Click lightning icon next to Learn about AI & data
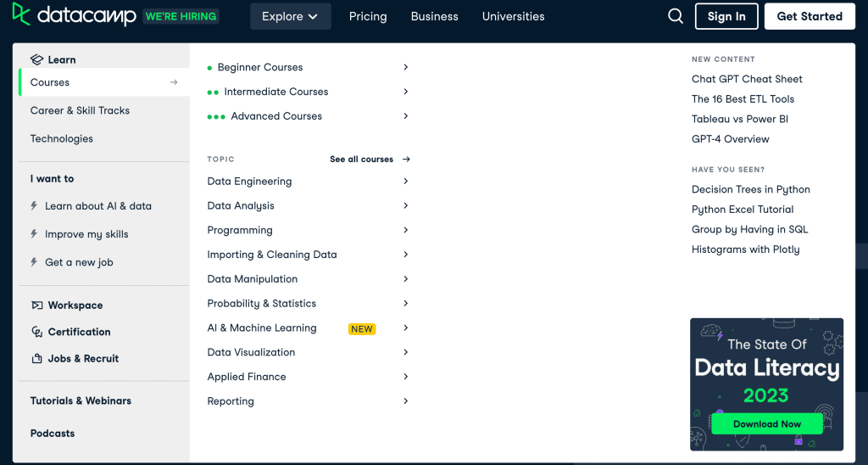 (x=34, y=205)
